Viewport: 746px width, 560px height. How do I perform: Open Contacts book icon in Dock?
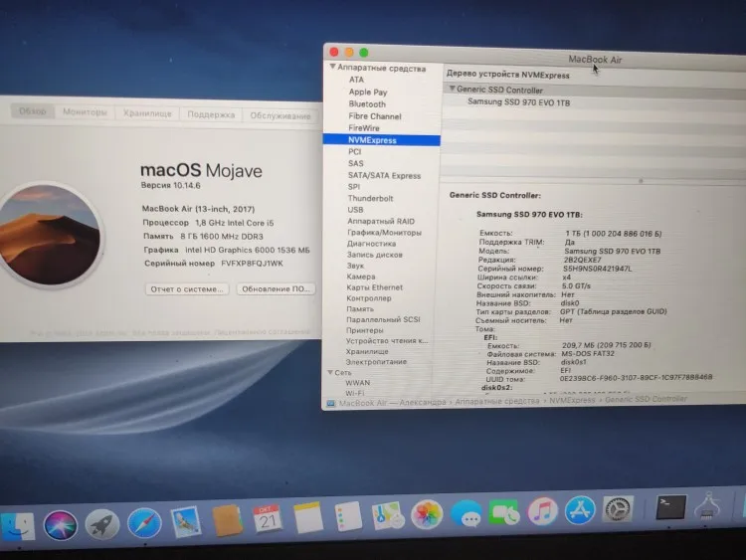(x=227, y=520)
